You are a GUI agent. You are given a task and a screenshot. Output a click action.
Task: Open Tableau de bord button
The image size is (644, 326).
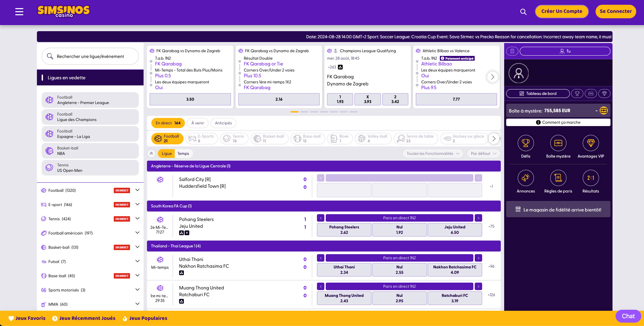click(538, 94)
